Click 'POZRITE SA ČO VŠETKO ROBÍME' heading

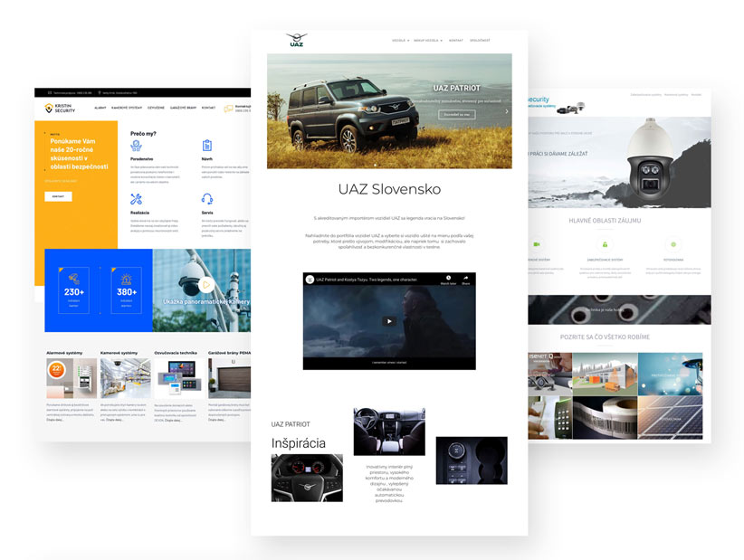pos(605,337)
